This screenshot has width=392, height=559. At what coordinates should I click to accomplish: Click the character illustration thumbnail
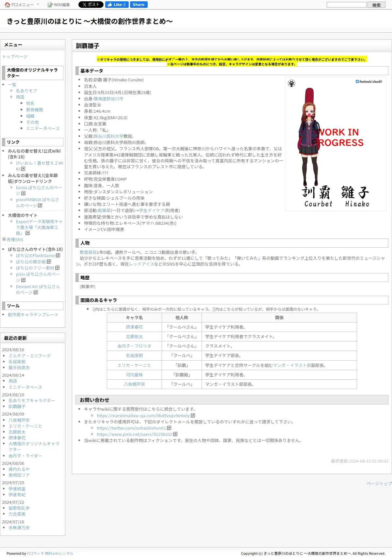click(336, 144)
